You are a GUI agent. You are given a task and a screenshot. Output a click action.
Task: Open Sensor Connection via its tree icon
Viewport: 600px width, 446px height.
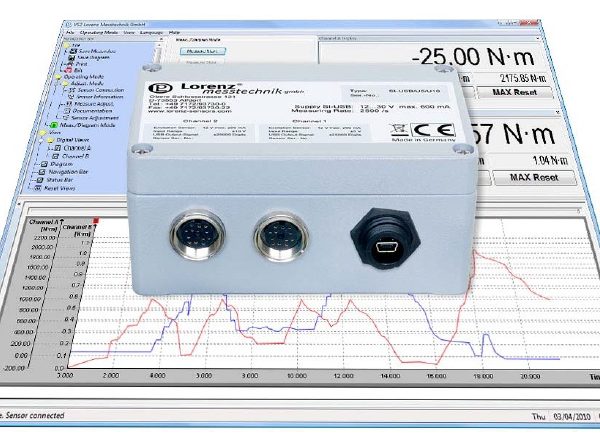point(73,90)
